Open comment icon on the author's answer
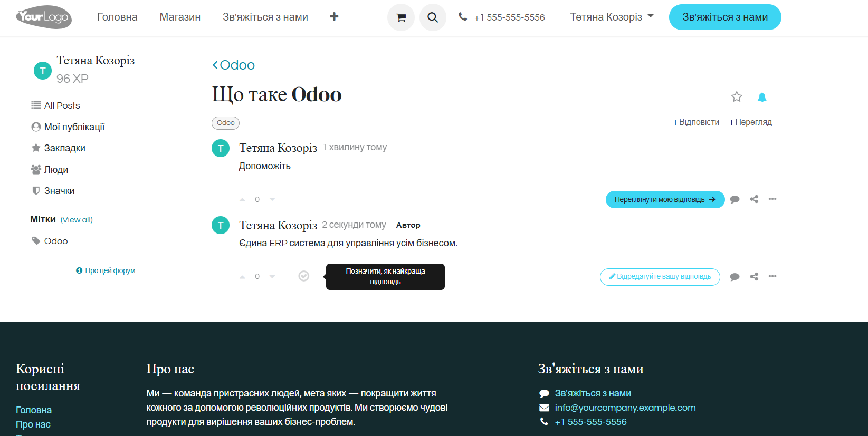868x436 pixels. (735, 277)
